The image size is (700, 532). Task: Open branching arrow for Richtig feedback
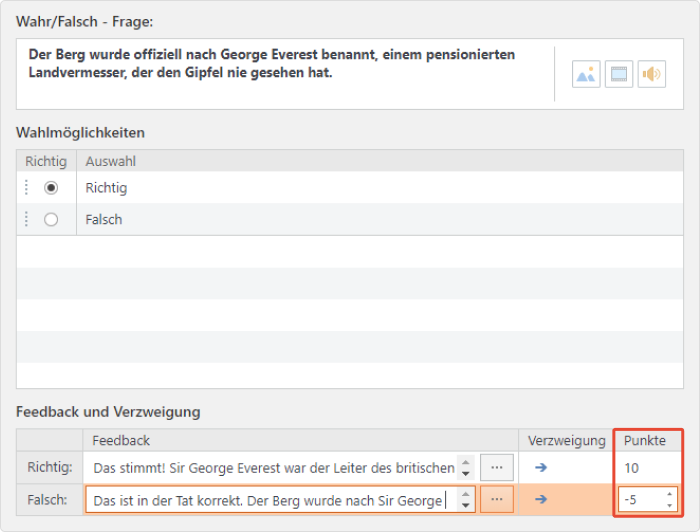(541, 467)
